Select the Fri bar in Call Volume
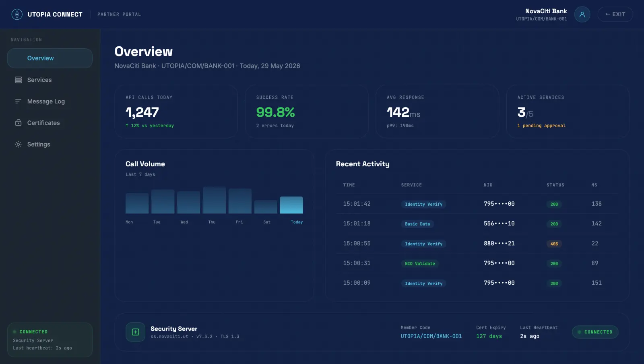Image resolution: width=644 pixels, height=364 pixels. pos(240,201)
